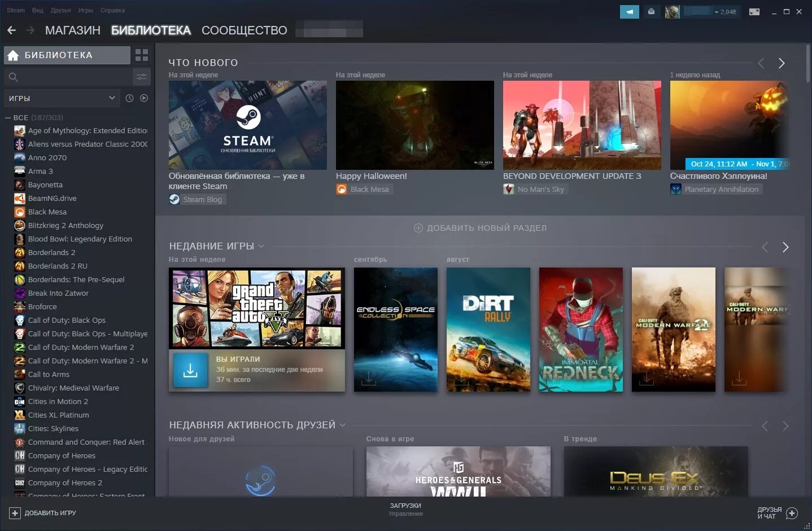Open the inbox envelope icon
Image resolution: width=812 pixels, height=531 pixels.
[x=651, y=11]
